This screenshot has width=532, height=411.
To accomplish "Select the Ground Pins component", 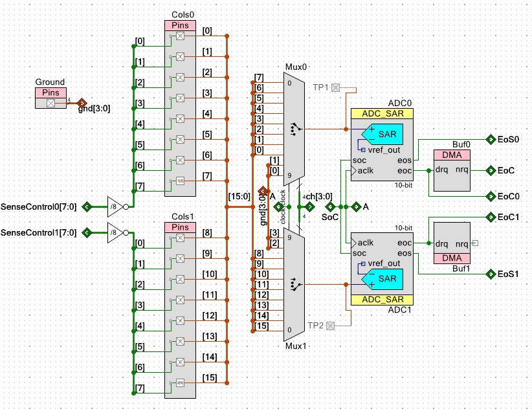I will pos(50,98).
